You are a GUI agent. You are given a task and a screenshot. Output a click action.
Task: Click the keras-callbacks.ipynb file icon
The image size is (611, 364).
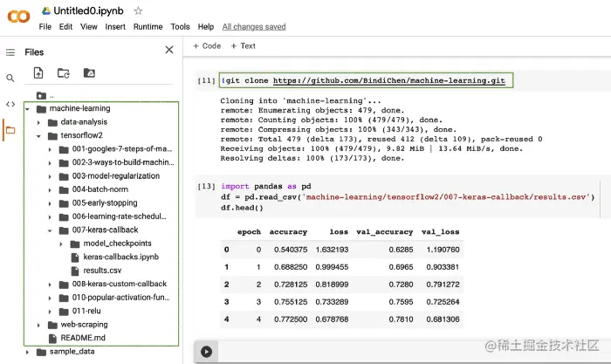[75, 258]
